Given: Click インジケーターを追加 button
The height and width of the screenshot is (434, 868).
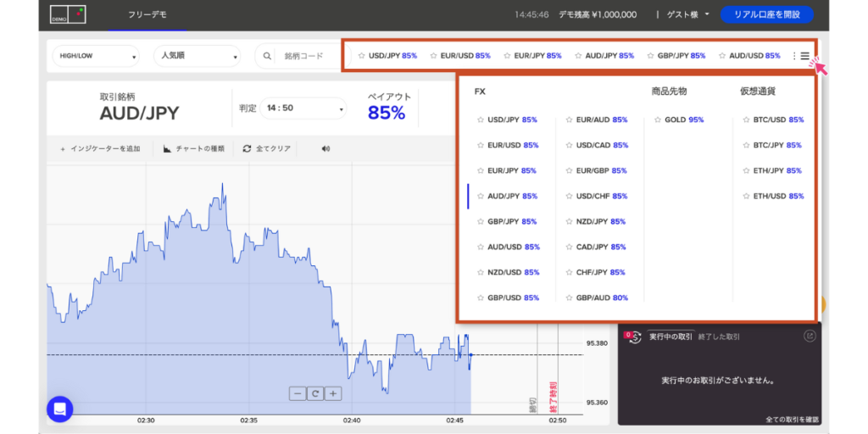Looking at the screenshot, I should pyautogui.click(x=100, y=148).
